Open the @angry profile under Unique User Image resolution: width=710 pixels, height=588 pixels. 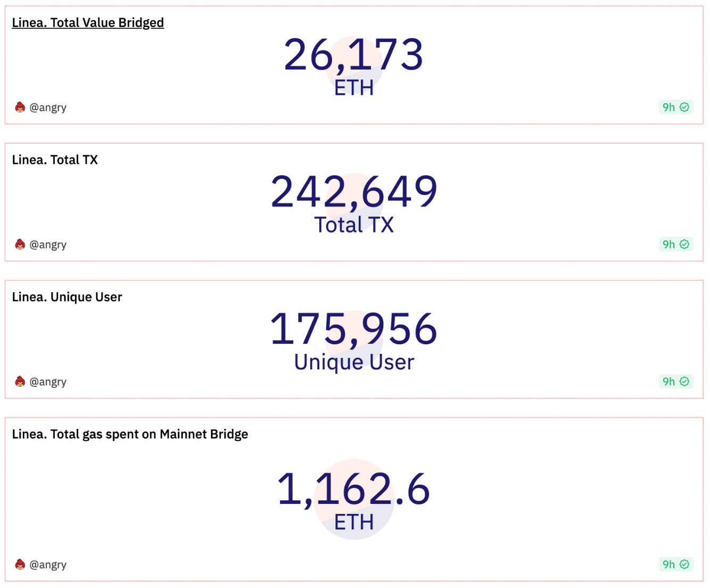[x=49, y=382]
